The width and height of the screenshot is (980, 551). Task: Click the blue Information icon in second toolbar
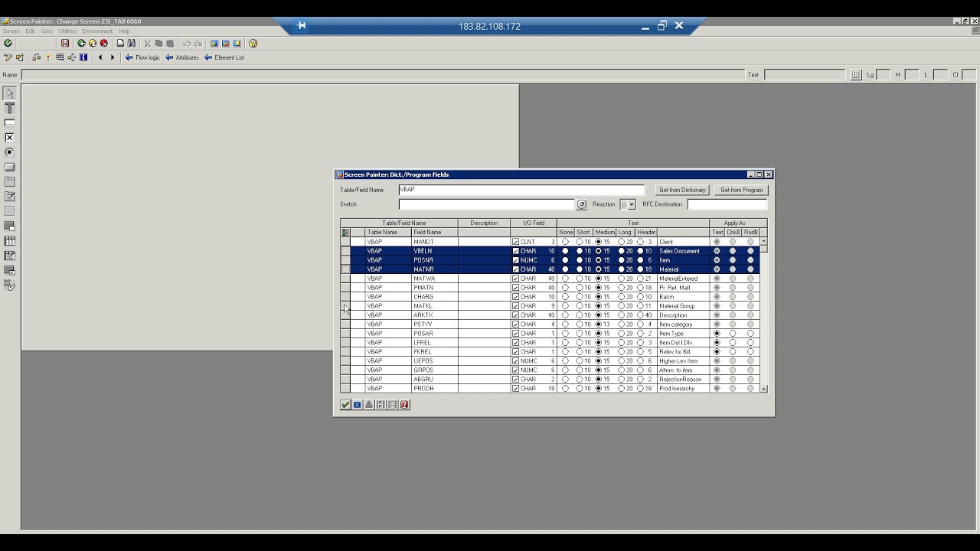pos(83,57)
